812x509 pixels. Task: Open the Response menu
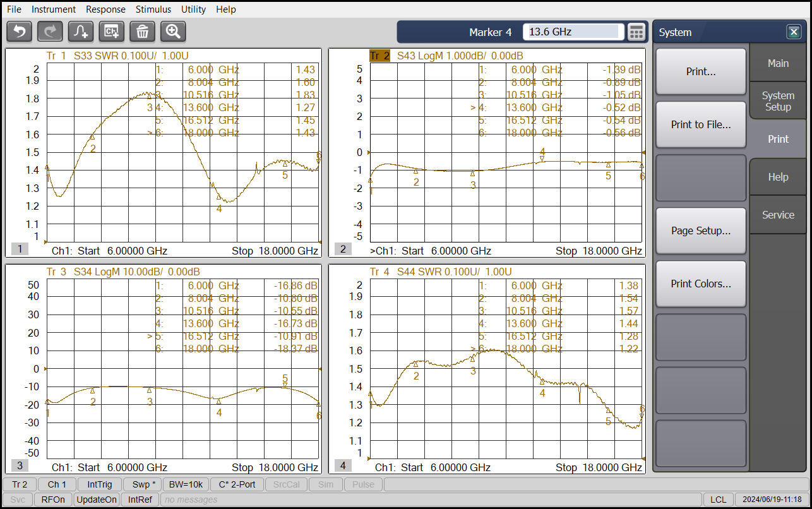click(x=105, y=9)
